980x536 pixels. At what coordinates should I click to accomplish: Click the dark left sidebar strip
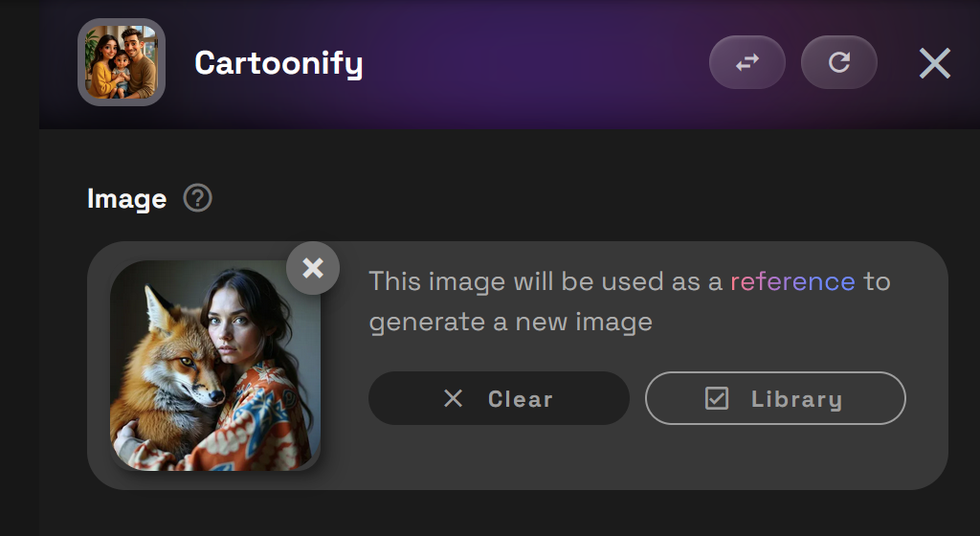coord(19,268)
